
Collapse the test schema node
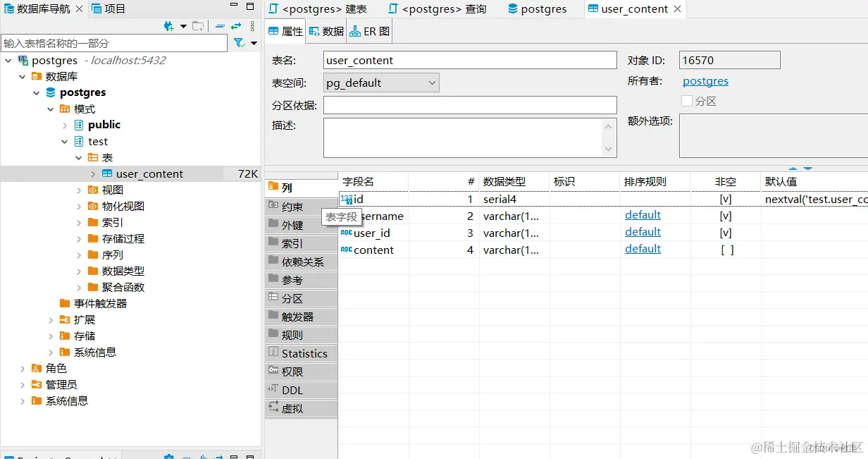tap(65, 142)
